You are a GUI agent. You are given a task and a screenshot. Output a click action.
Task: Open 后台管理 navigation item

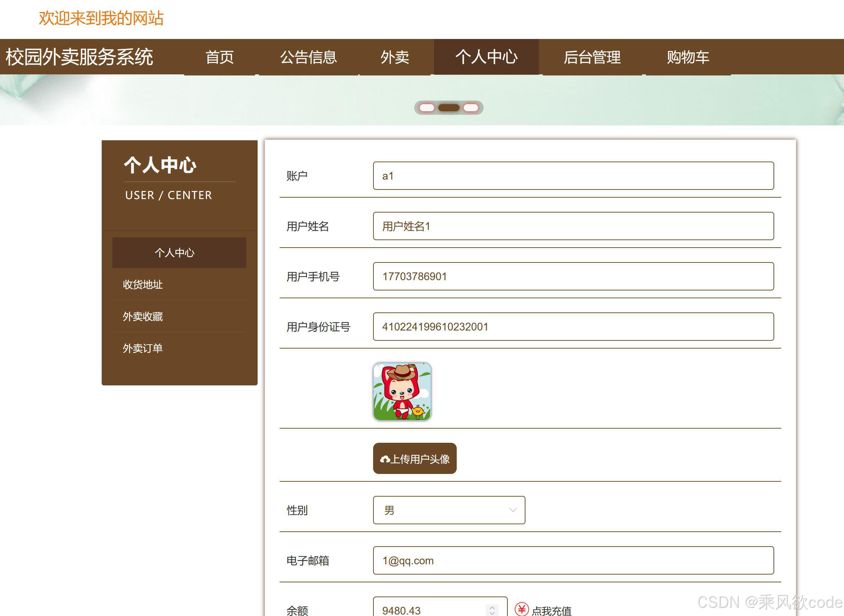[592, 57]
